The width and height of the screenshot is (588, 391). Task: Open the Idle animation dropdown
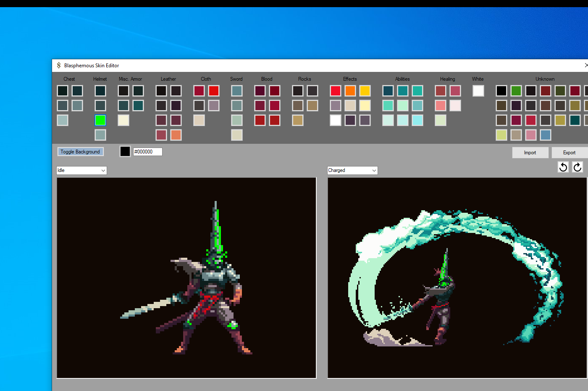pyautogui.click(x=81, y=170)
